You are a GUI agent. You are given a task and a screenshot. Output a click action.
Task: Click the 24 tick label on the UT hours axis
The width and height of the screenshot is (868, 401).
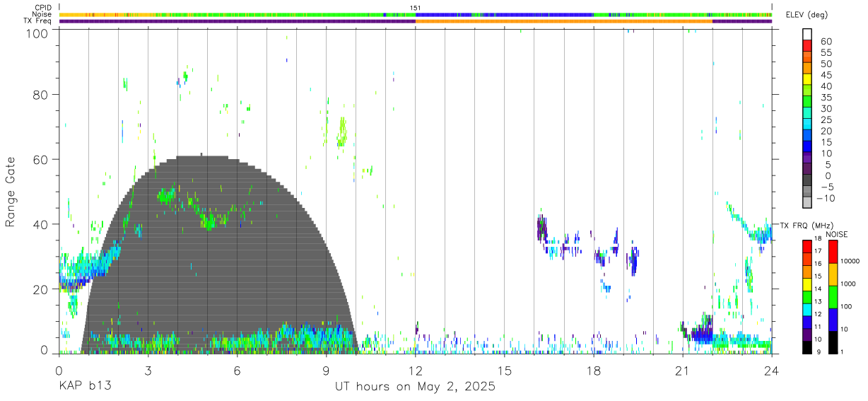772,370
